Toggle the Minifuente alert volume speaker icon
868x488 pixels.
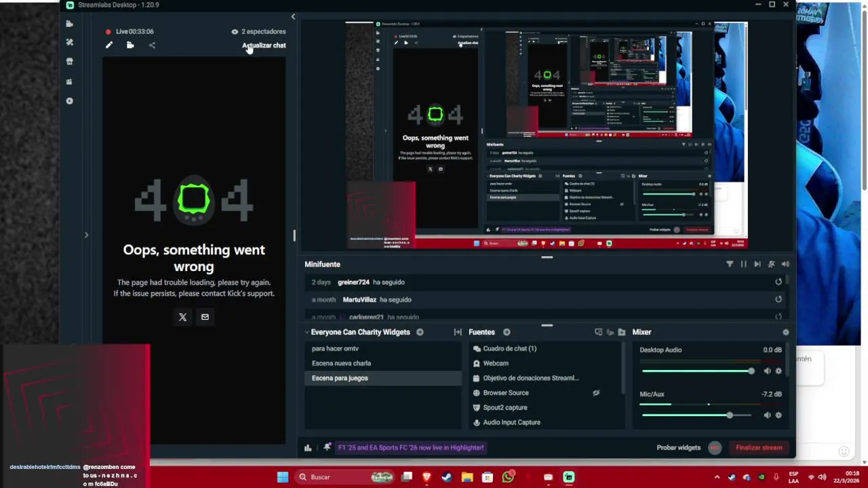(x=785, y=264)
